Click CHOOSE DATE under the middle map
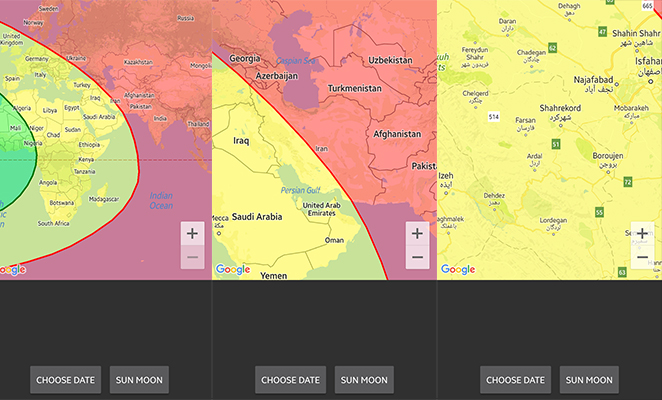 [x=290, y=380]
